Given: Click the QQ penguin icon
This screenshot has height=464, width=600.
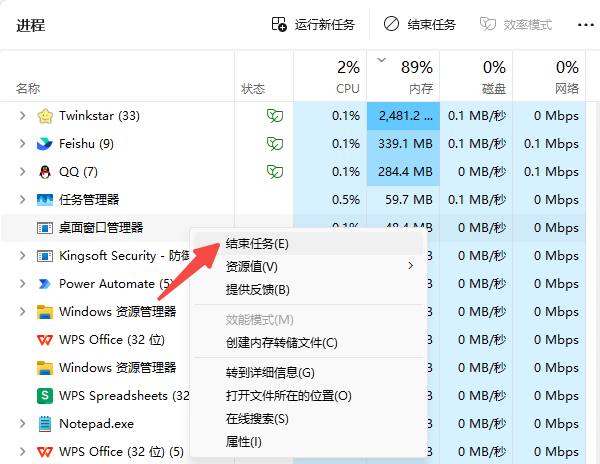Looking at the screenshot, I should [45, 172].
